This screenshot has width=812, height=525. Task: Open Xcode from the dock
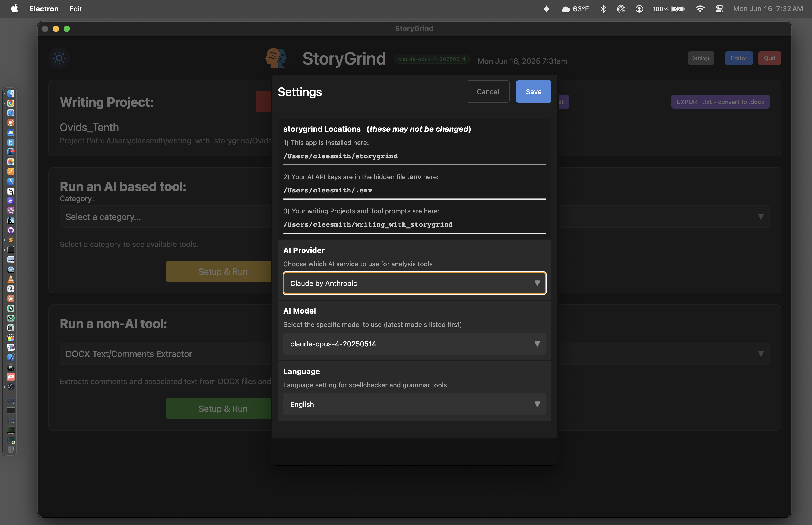[x=11, y=357]
